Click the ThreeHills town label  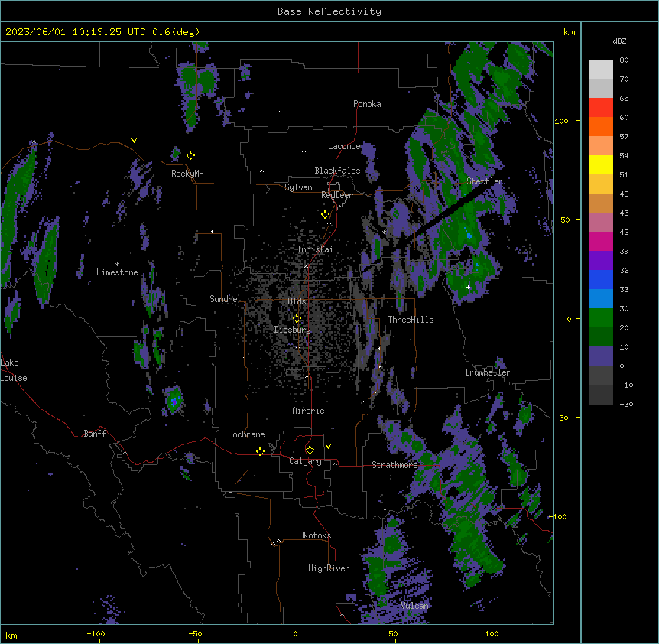coord(411,320)
